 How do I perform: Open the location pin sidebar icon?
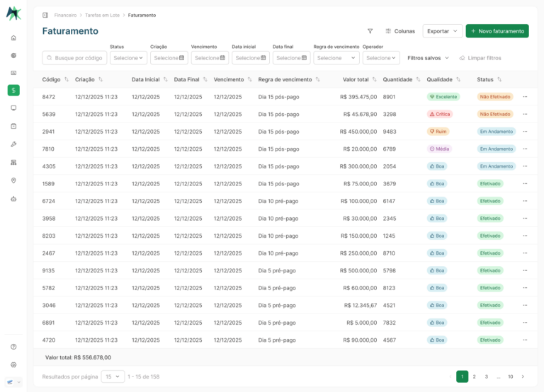(13, 180)
